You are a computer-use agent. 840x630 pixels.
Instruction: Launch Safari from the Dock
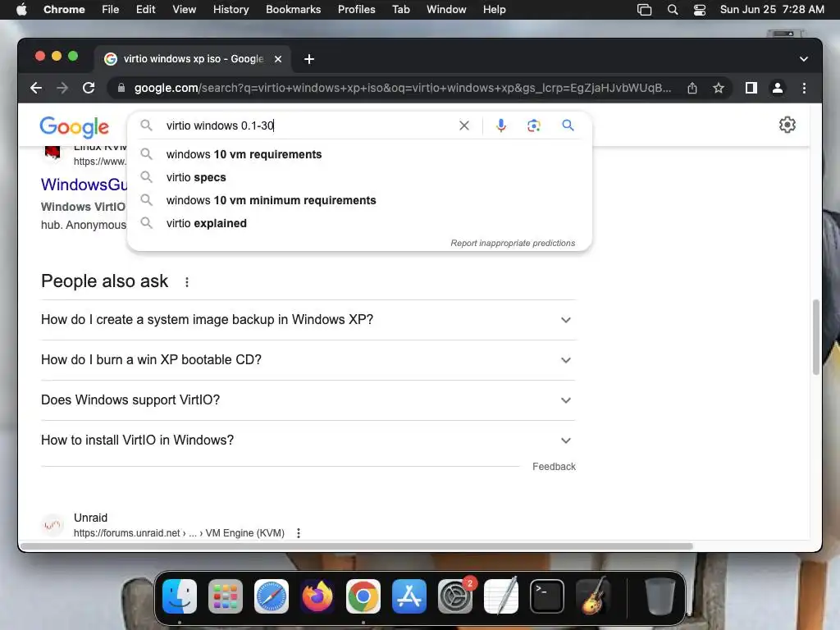click(x=271, y=596)
